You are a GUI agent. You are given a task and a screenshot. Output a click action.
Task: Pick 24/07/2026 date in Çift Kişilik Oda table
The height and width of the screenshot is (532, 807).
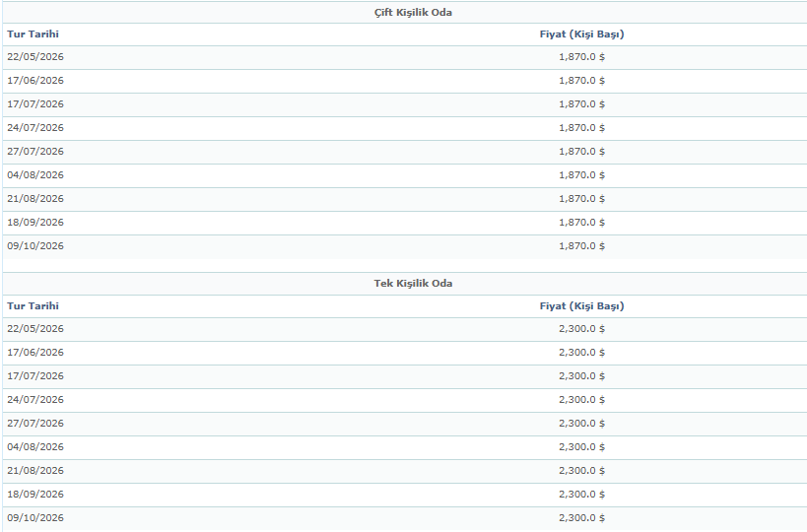35,128
